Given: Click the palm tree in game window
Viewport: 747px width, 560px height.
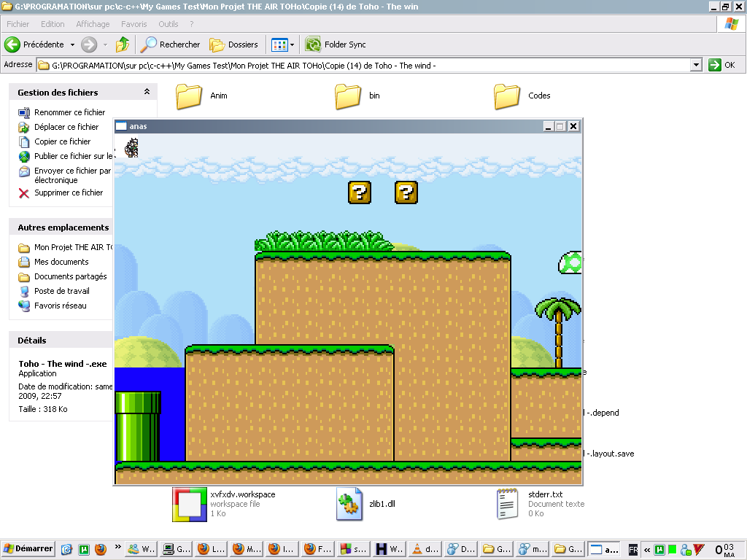Looking at the screenshot, I should coord(558,332).
